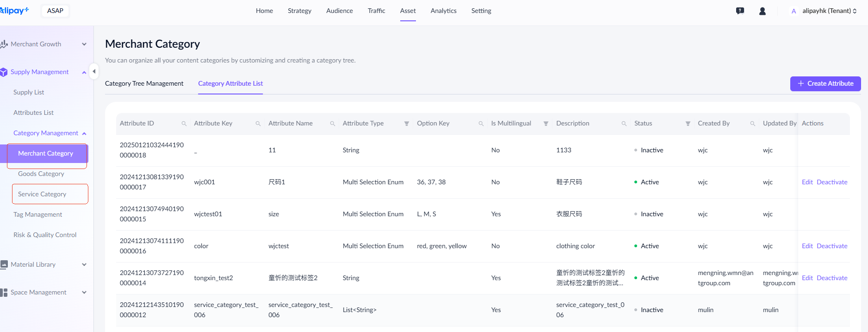This screenshot has height=332, width=868.
Task: Open the Analytics top menu
Action: [x=443, y=11]
